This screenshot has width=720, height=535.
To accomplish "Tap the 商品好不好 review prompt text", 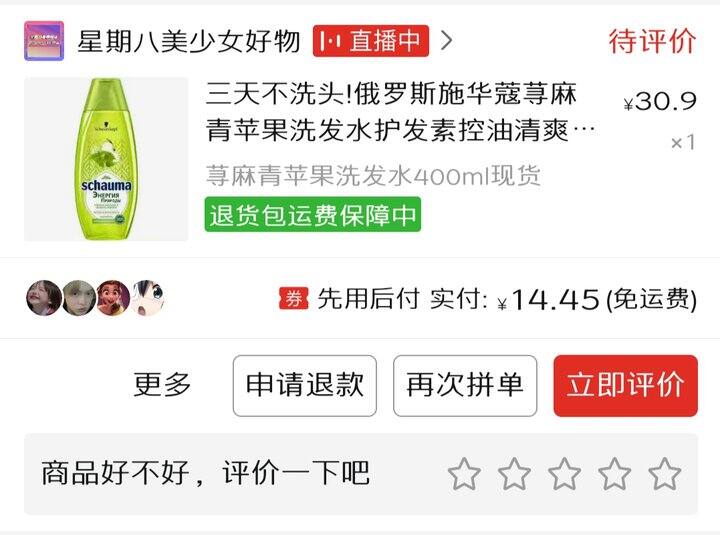I will pos(205,473).
